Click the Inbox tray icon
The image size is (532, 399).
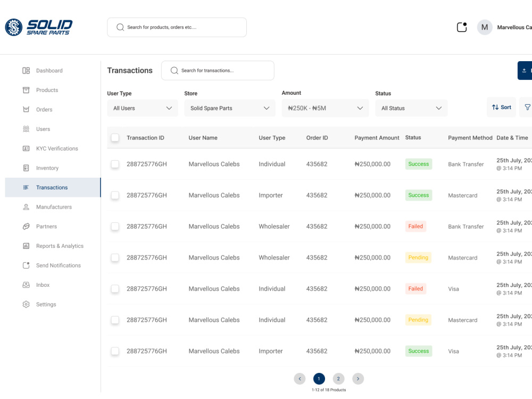click(x=26, y=285)
